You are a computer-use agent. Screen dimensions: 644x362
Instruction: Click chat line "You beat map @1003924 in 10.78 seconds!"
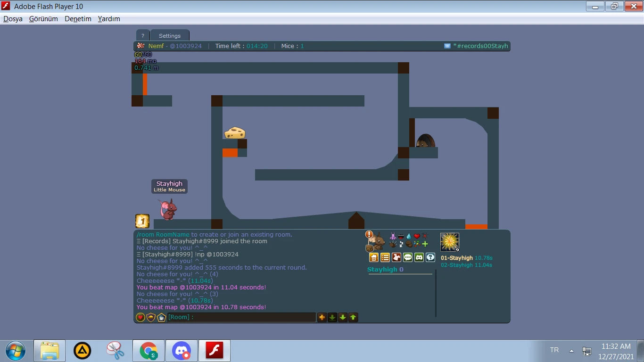(x=201, y=307)
